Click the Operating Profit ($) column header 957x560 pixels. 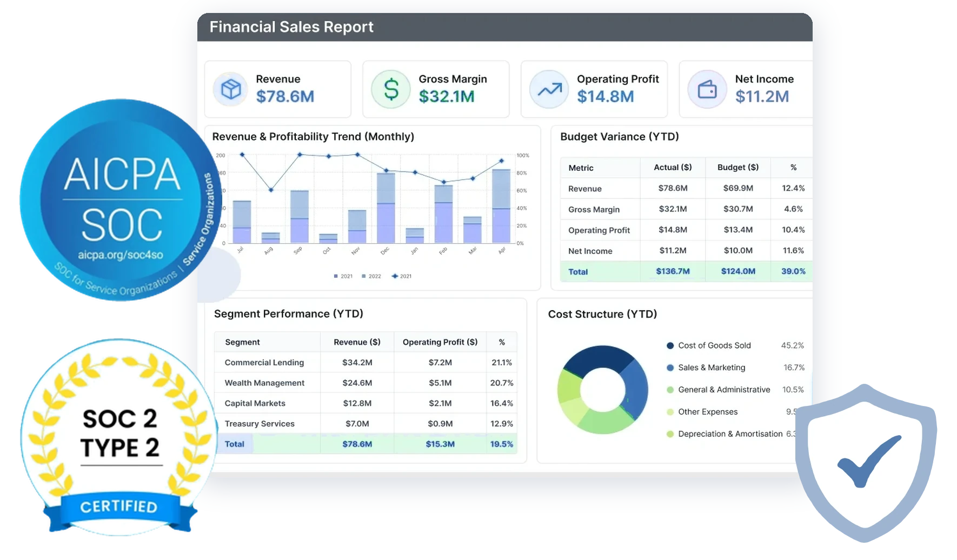tap(440, 342)
